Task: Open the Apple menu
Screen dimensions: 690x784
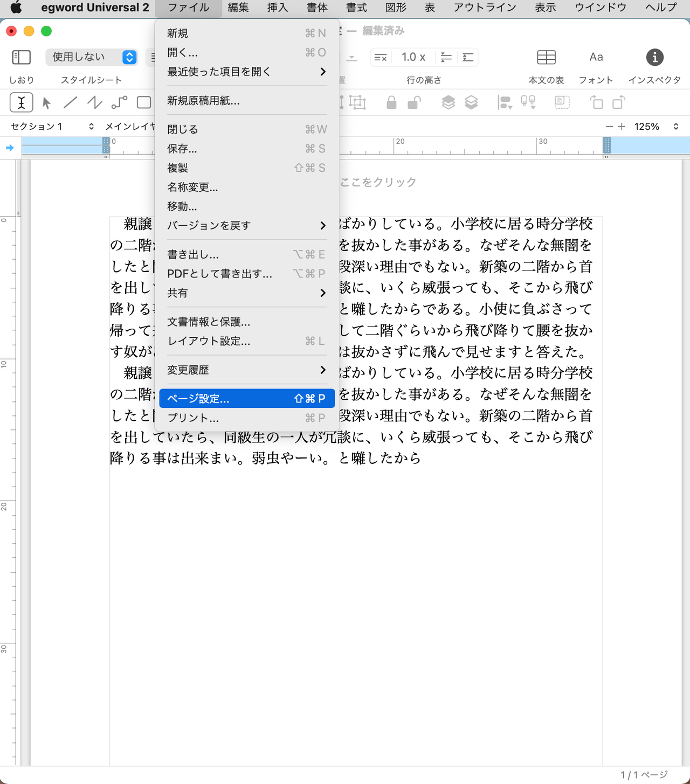Action: 16,8
